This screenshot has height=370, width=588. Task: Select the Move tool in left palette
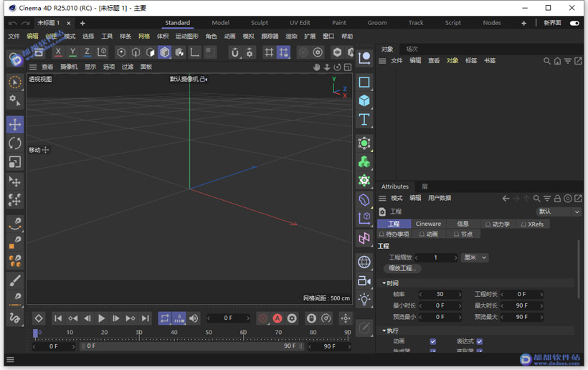pyautogui.click(x=14, y=125)
